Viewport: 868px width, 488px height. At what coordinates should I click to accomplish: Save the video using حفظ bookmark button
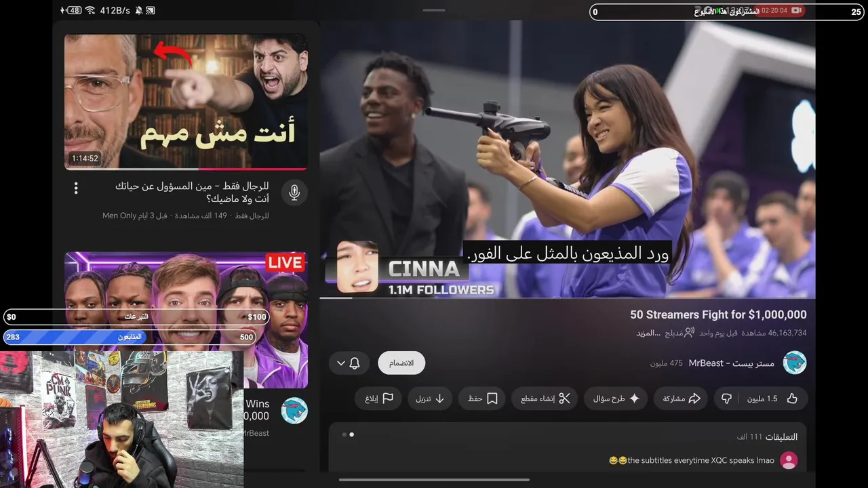(482, 399)
